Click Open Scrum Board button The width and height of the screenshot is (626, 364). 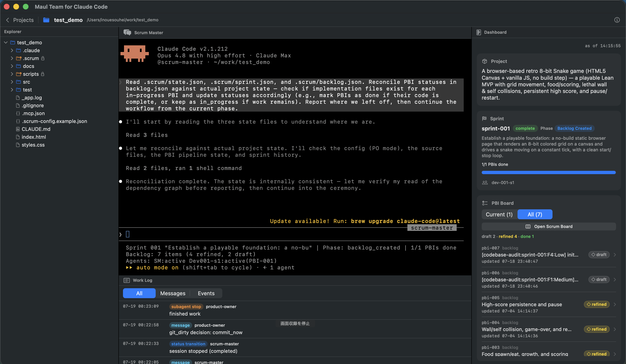[x=549, y=226]
